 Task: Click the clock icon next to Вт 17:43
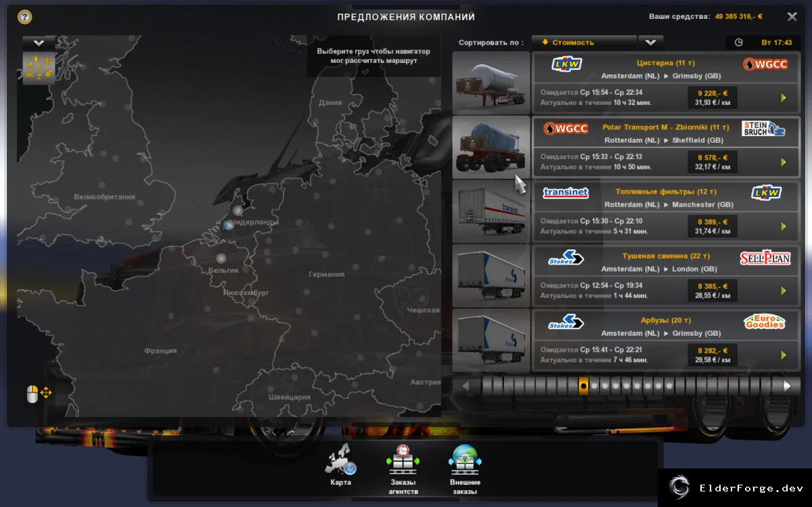point(739,42)
